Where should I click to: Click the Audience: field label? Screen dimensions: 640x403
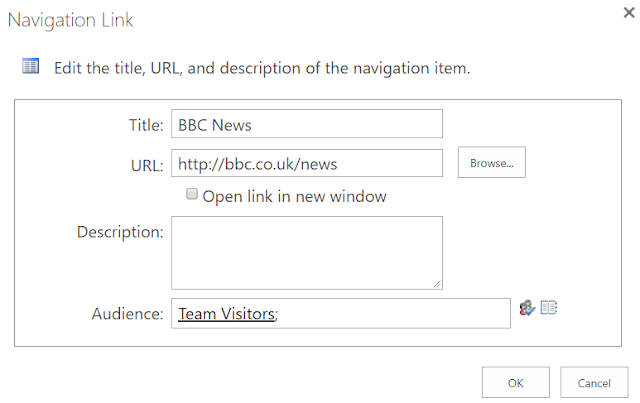(x=127, y=314)
